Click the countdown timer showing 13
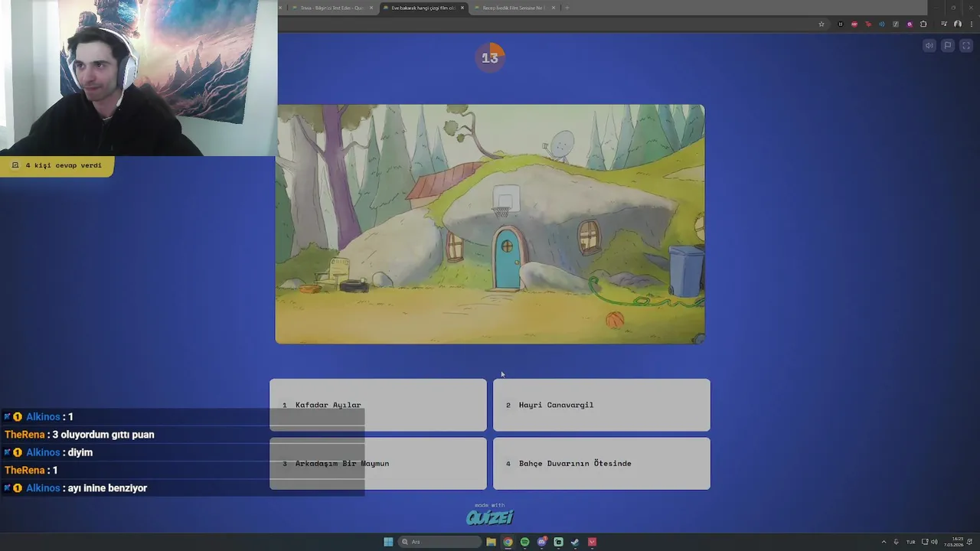The height and width of the screenshot is (551, 980). [490, 57]
